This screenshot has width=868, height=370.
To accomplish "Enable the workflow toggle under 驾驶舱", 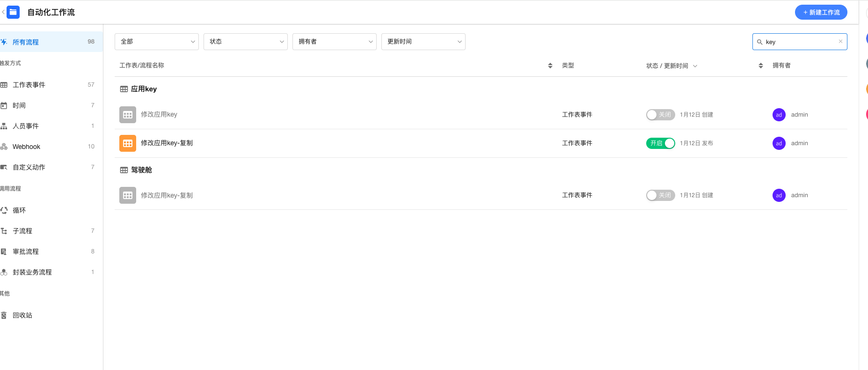I will (660, 195).
